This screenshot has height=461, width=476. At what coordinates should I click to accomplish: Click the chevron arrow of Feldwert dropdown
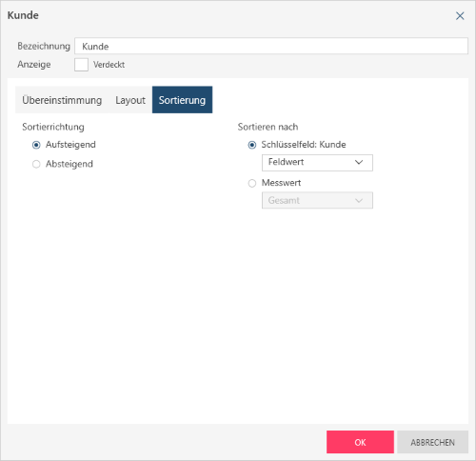[x=359, y=162]
